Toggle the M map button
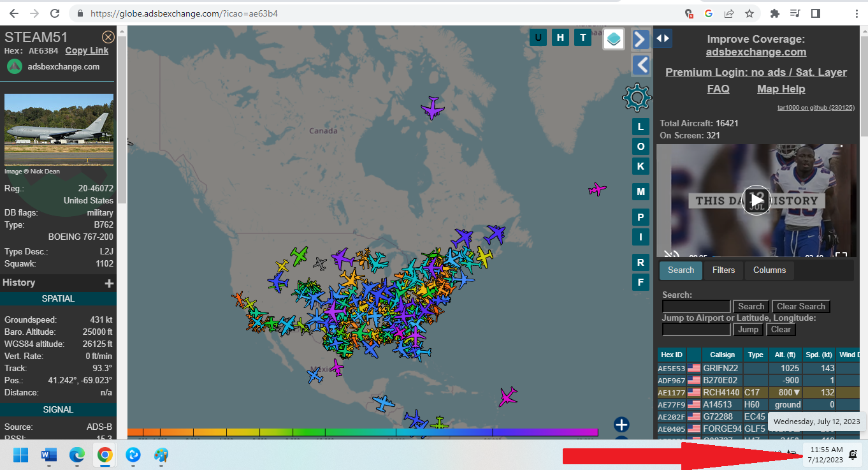The height and width of the screenshot is (470, 868). 640,192
